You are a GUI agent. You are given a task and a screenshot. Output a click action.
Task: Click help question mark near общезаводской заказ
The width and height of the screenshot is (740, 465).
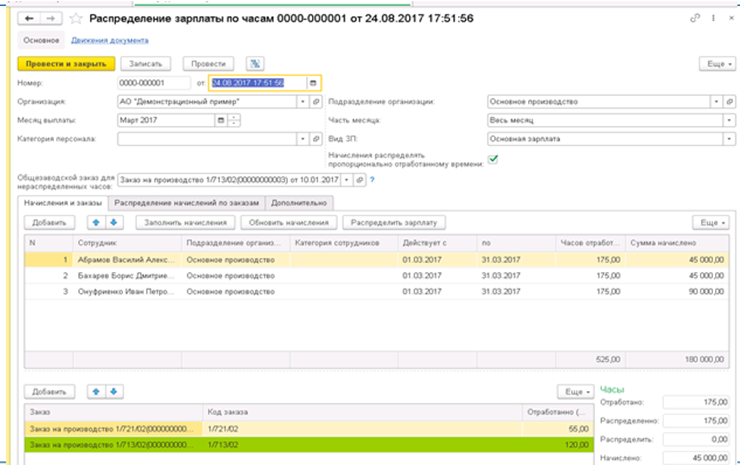click(x=372, y=180)
